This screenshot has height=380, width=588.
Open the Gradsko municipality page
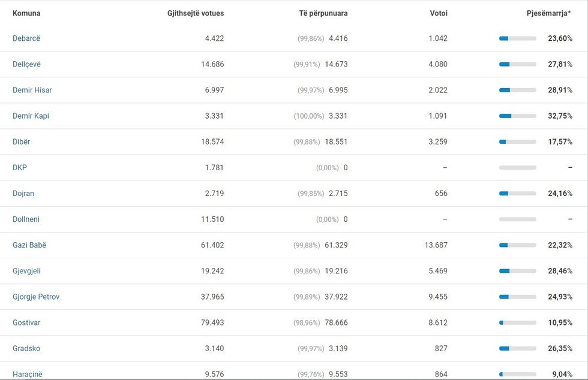(26, 348)
